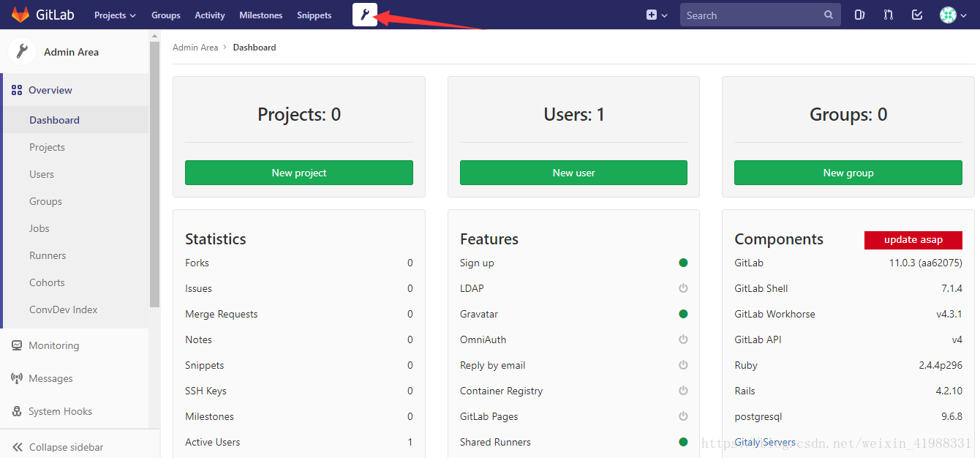Open Activity in the top navigation
Screen dimensions: 980x458
click(210, 15)
